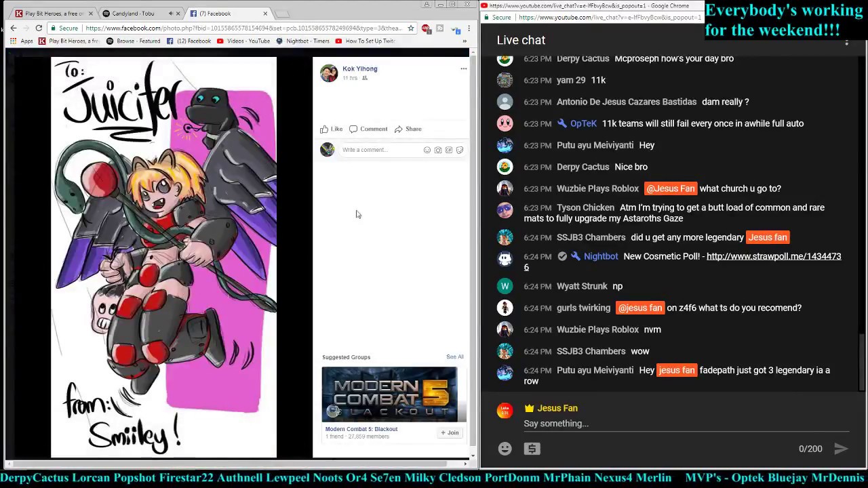Viewport: 868px width, 488px height.
Task: Add a sticker to the comment
Action: tap(459, 150)
